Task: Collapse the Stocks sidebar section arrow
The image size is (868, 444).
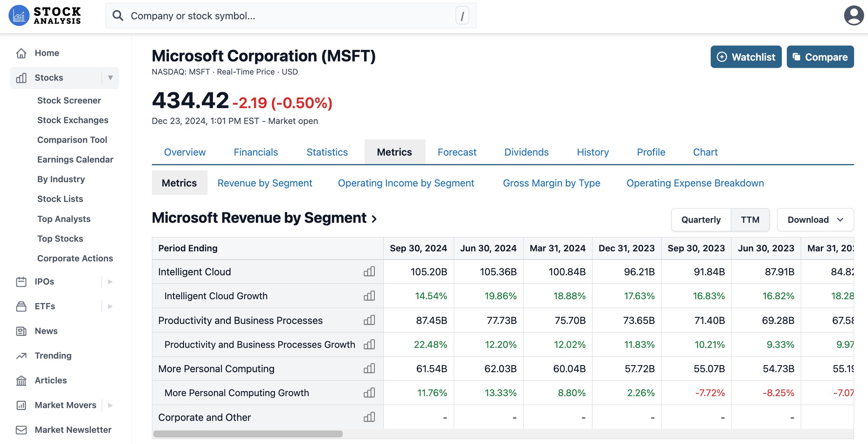Action: [x=111, y=78]
